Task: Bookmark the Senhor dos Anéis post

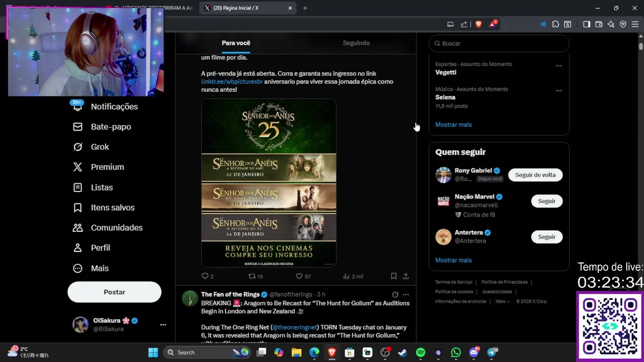Action: 394,276
